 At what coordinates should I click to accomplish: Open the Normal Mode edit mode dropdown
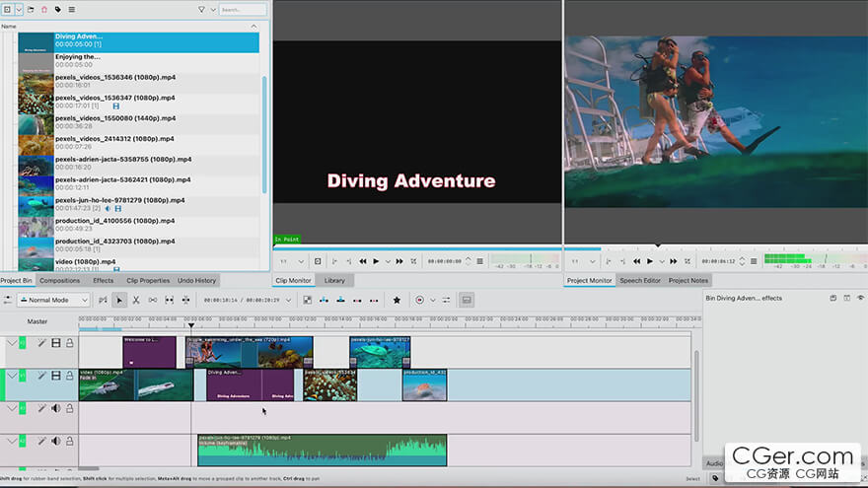pos(53,300)
